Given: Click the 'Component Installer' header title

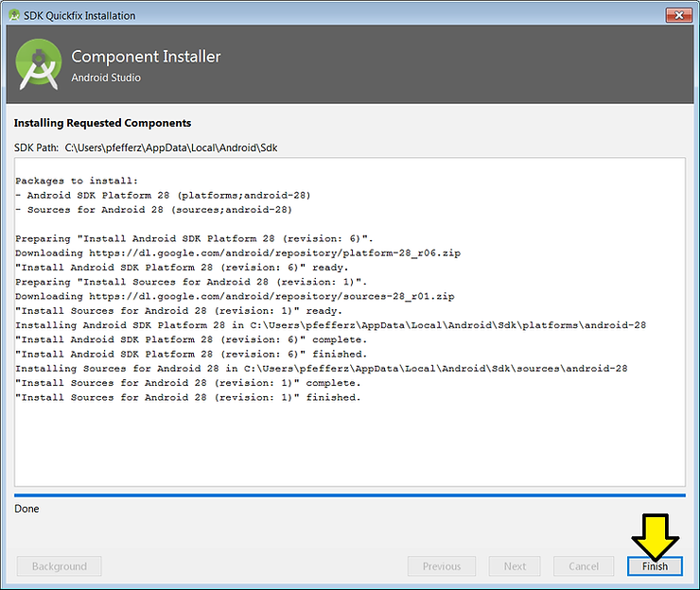Looking at the screenshot, I should click(146, 57).
